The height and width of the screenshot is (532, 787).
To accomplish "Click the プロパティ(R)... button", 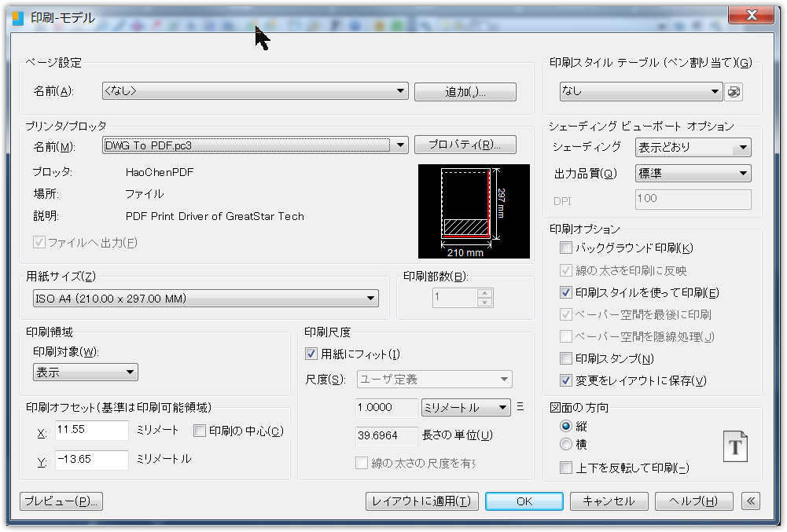I will tap(465, 145).
